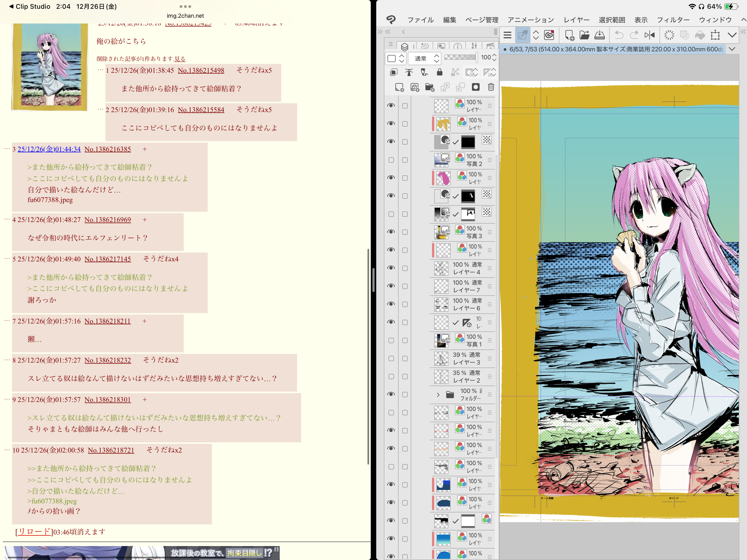Open the レイヤー menu
The width and height of the screenshot is (747, 560).
[x=576, y=20]
